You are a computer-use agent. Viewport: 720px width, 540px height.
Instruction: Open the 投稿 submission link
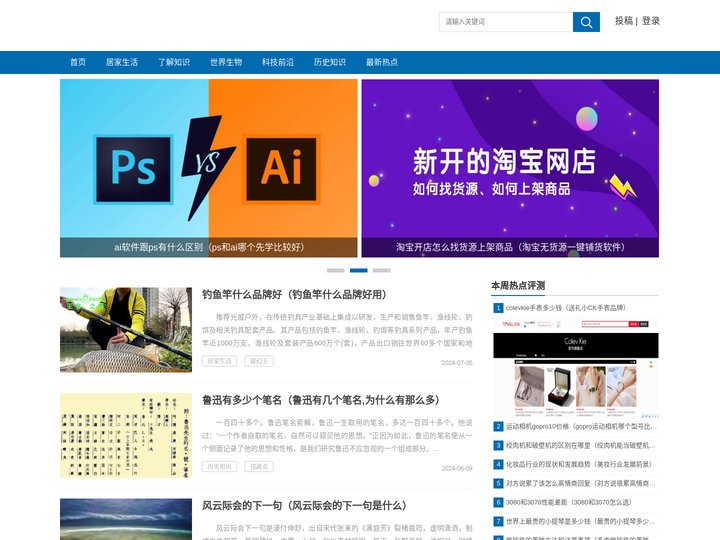coord(624,21)
